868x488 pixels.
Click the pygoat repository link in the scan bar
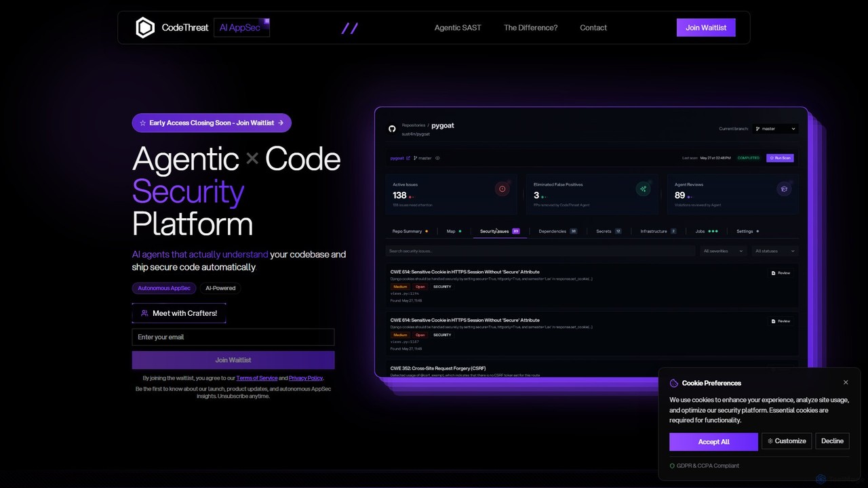pos(397,158)
